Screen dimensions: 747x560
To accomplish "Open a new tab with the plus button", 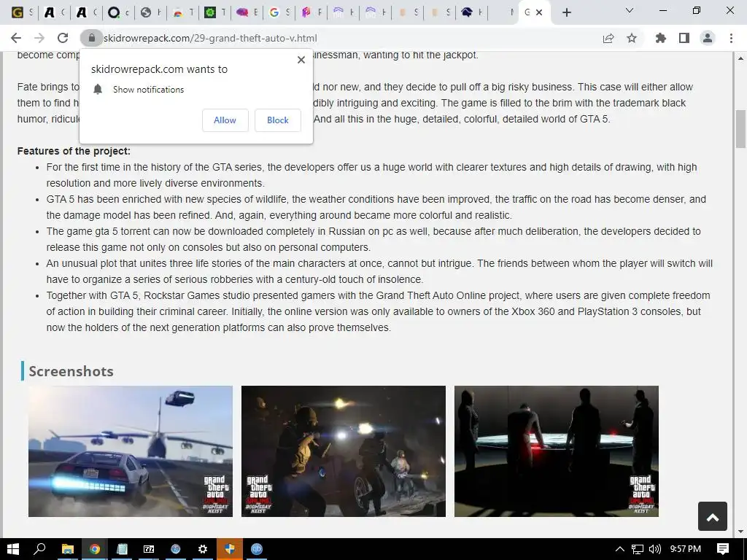I will coord(566,12).
